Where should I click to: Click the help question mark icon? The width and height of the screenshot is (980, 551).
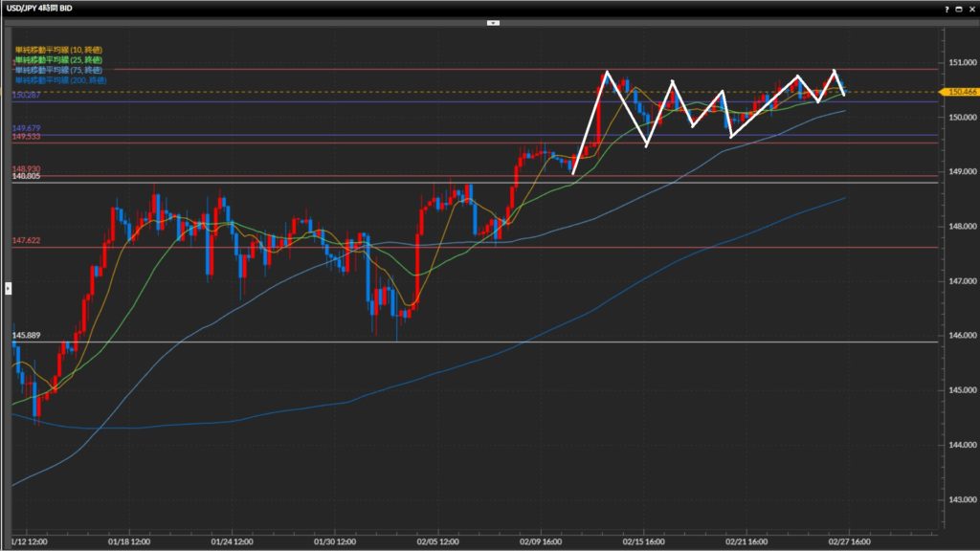[947, 8]
